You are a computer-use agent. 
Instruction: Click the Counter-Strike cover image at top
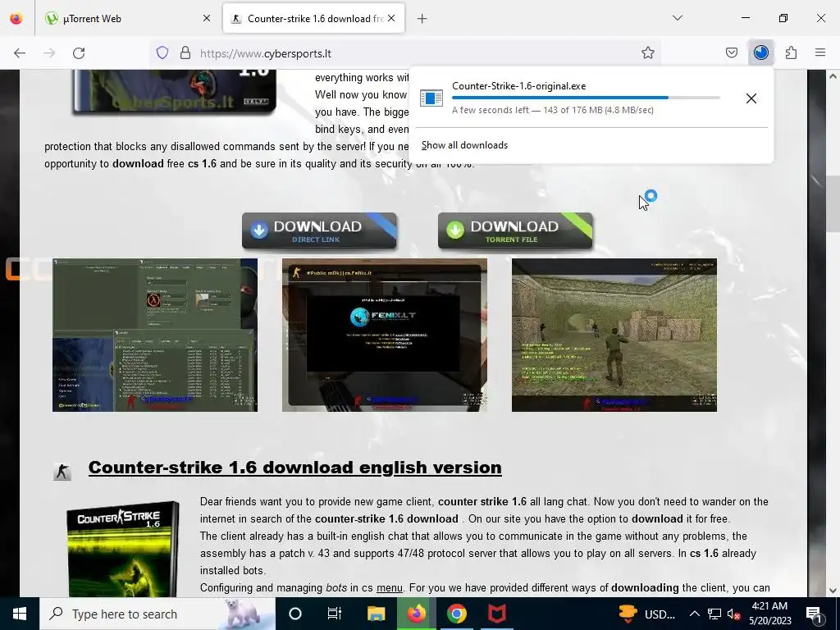tap(175, 91)
